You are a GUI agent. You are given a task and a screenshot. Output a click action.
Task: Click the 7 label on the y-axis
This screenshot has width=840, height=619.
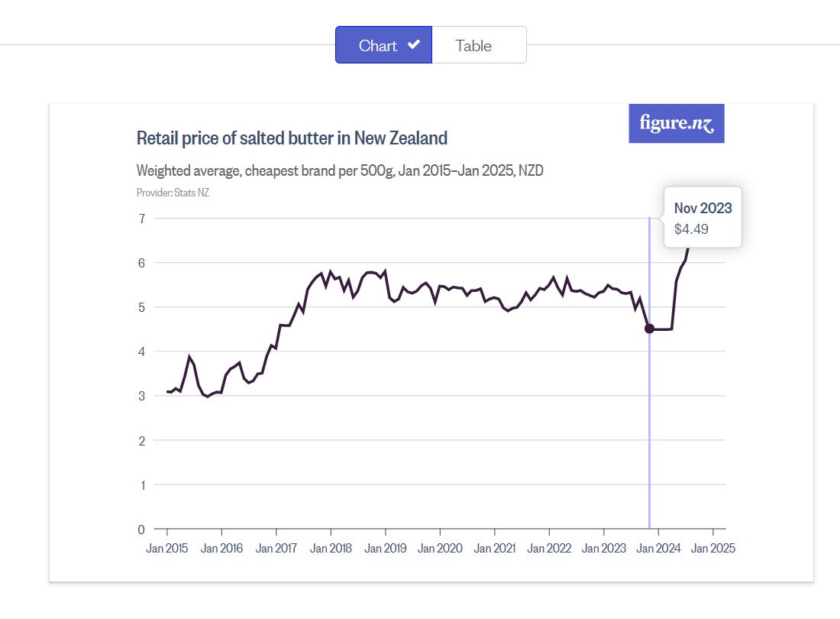tap(141, 219)
